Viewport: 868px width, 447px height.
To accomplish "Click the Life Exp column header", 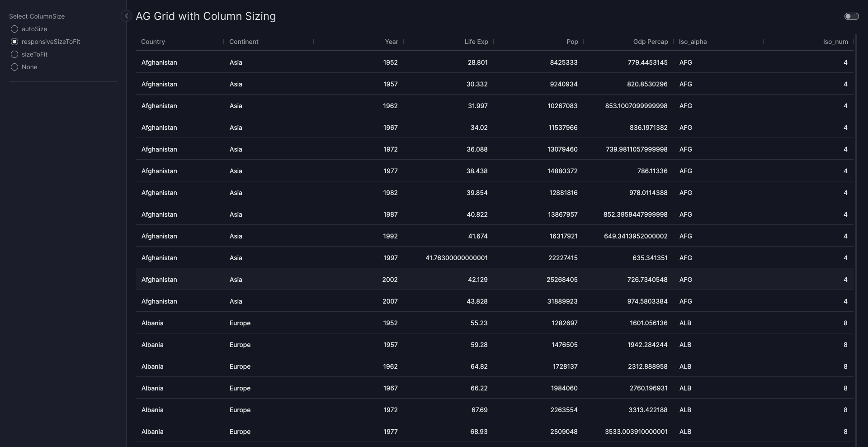I will coord(476,42).
